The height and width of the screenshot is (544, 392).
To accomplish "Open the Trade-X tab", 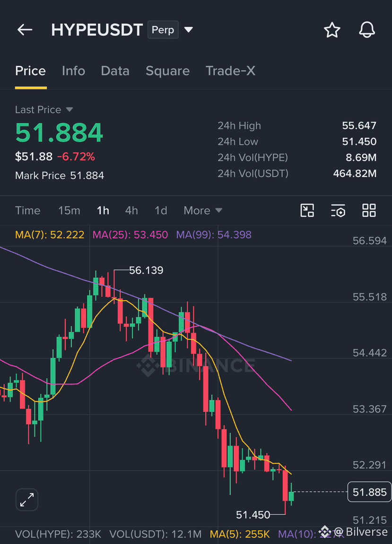I will tap(230, 71).
